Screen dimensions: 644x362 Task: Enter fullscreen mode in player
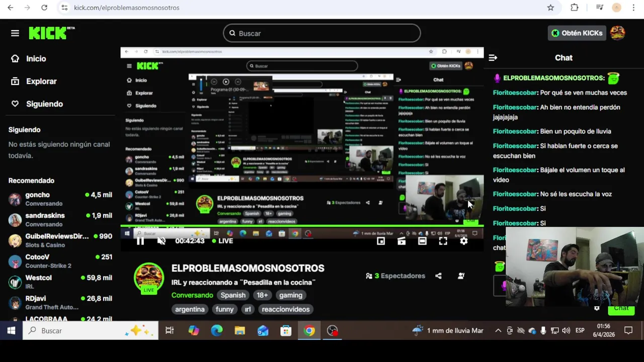coord(443,241)
